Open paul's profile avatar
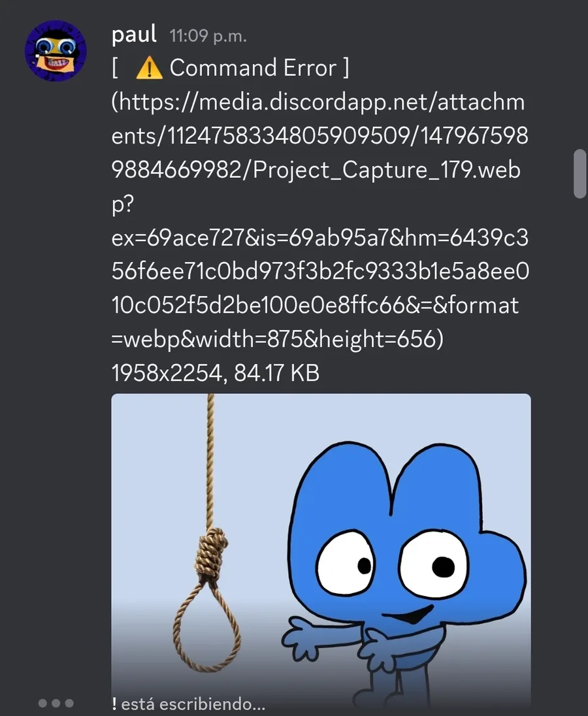 point(56,51)
